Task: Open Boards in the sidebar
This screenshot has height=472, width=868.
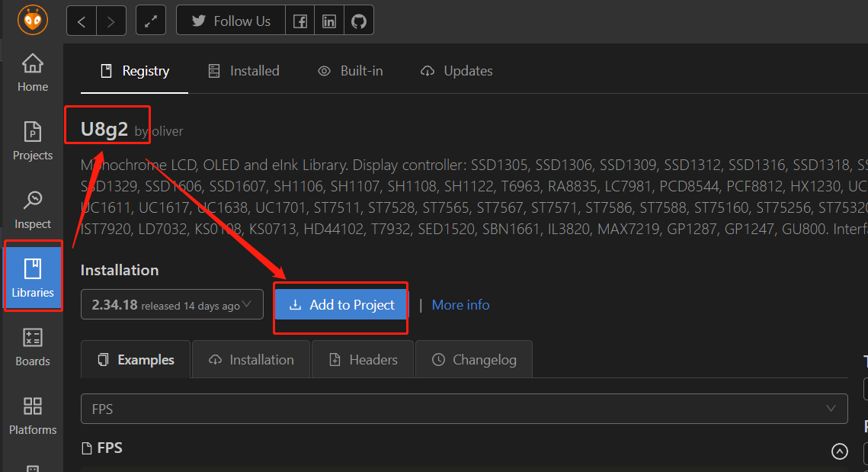Action: pos(33,348)
